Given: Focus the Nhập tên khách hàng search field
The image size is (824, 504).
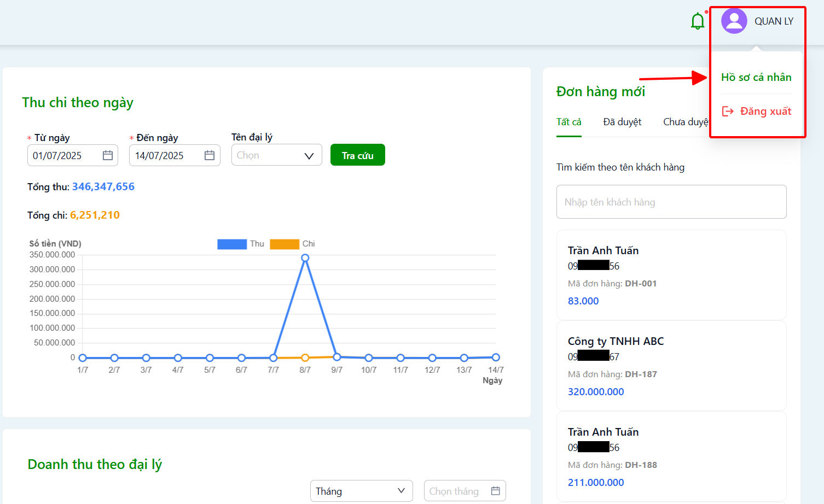Looking at the screenshot, I should (x=671, y=202).
